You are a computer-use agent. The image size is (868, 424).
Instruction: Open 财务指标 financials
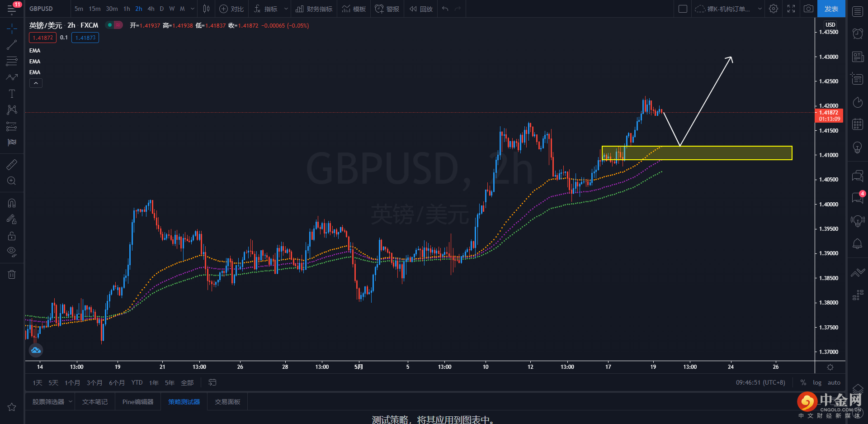point(314,9)
